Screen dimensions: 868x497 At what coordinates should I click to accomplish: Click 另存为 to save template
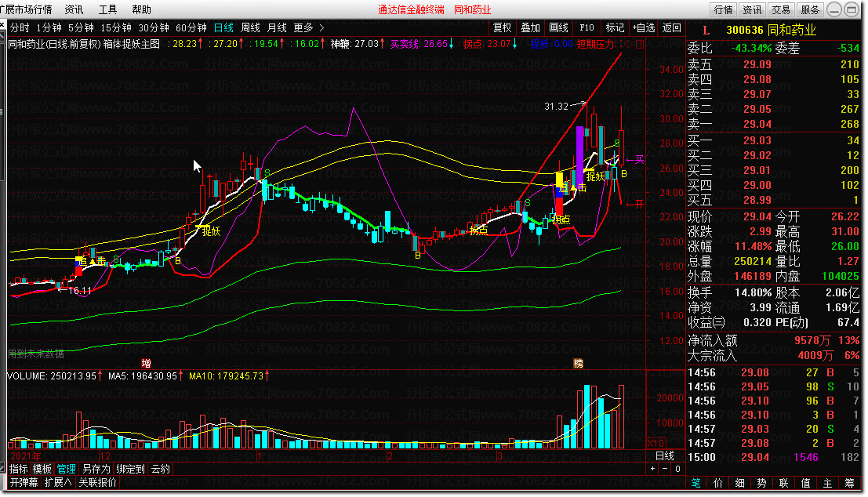coord(96,469)
